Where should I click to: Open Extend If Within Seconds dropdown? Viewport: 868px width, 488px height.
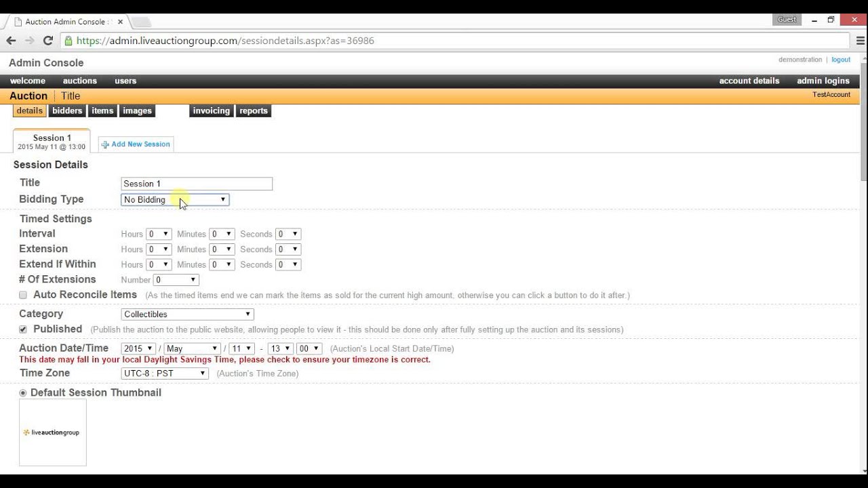288,264
